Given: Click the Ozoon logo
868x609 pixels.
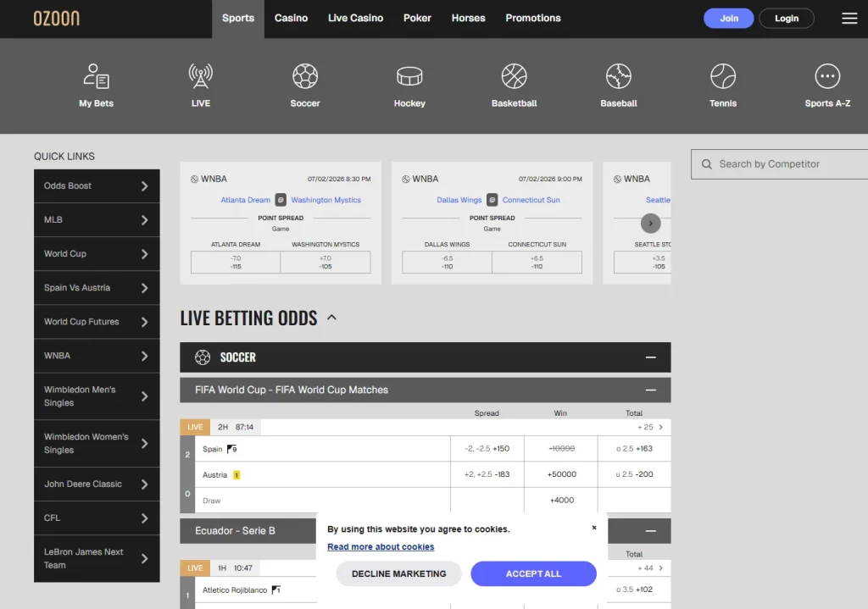Looking at the screenshot, I should coord(57,19).
